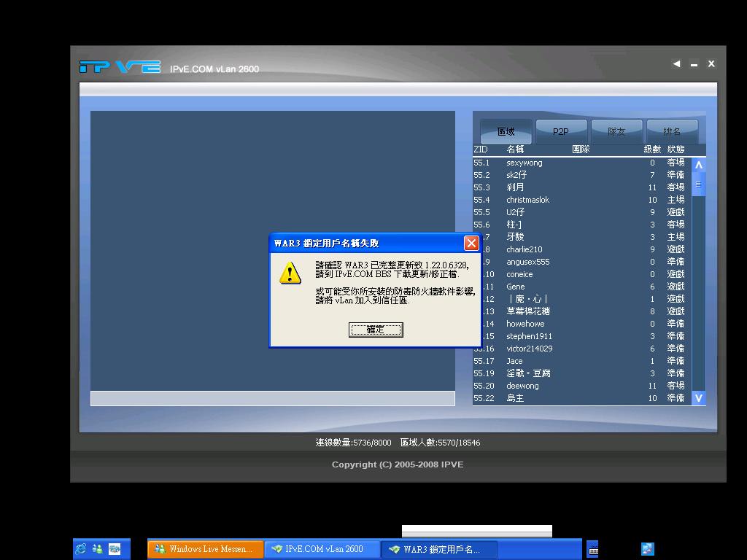Click the yellow warning triangle icon

pyautogui.click(x=290, y=273)
